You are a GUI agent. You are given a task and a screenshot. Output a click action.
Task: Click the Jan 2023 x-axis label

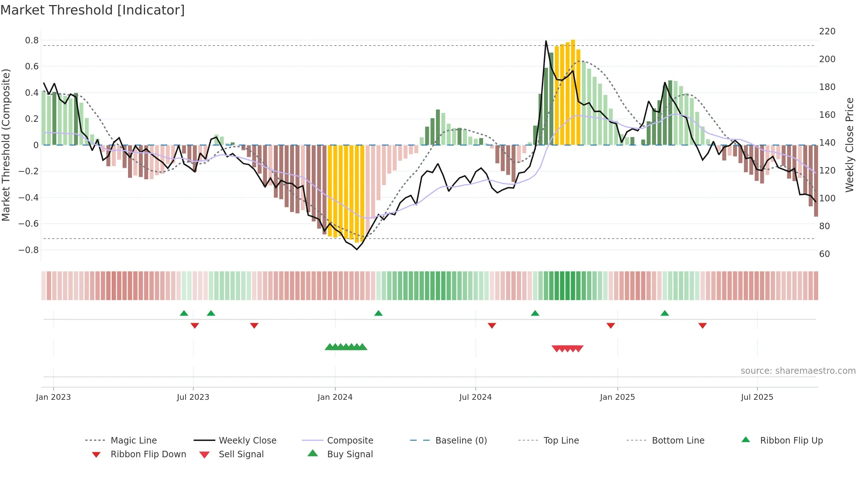tap(54, 397)
